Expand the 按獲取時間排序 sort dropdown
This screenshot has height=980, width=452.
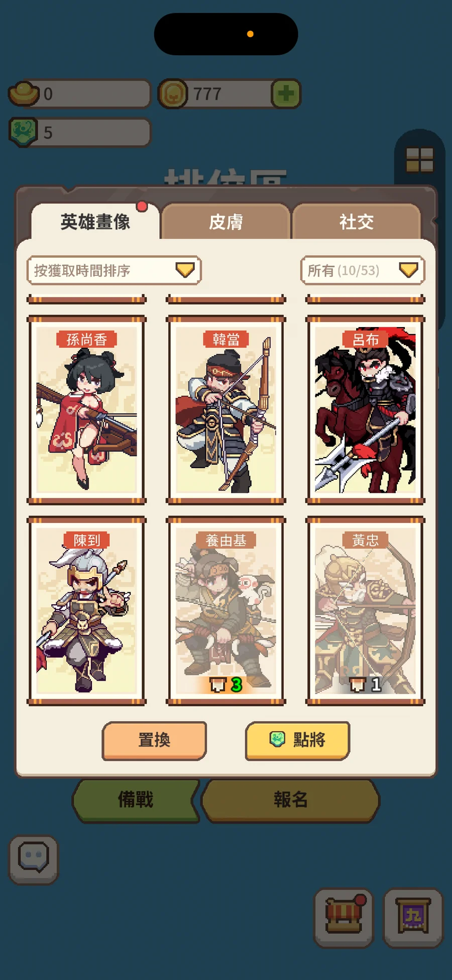pos(114,270)
